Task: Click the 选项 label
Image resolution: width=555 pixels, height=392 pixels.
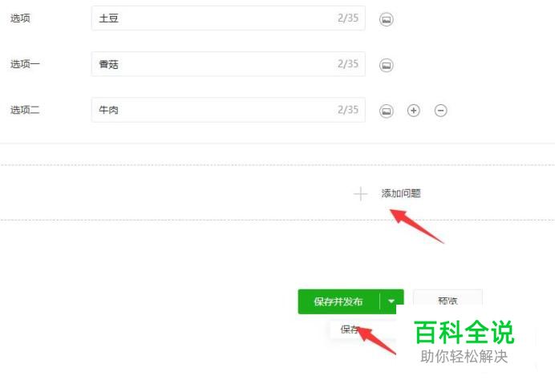Action: click(20, 18)
